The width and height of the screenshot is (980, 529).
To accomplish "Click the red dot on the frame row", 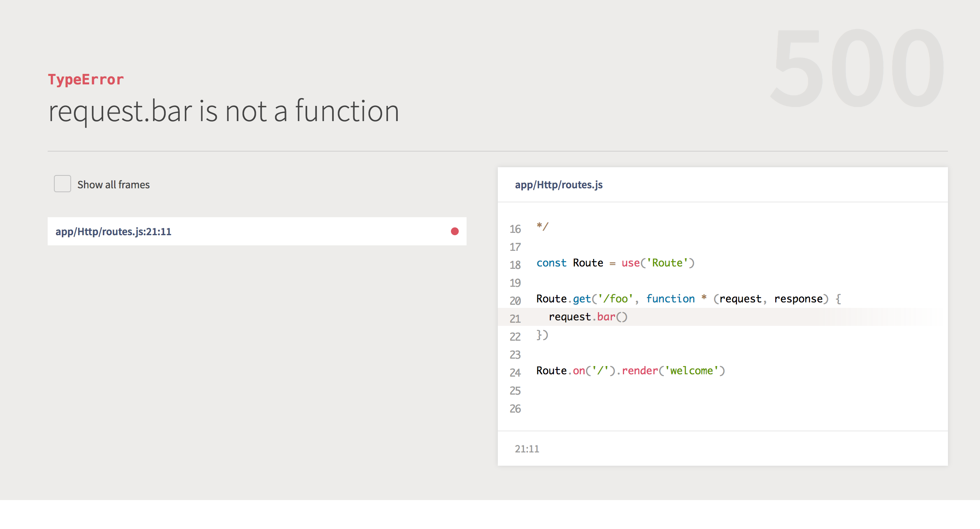I will pyautogui.click(x=454, y=231).
